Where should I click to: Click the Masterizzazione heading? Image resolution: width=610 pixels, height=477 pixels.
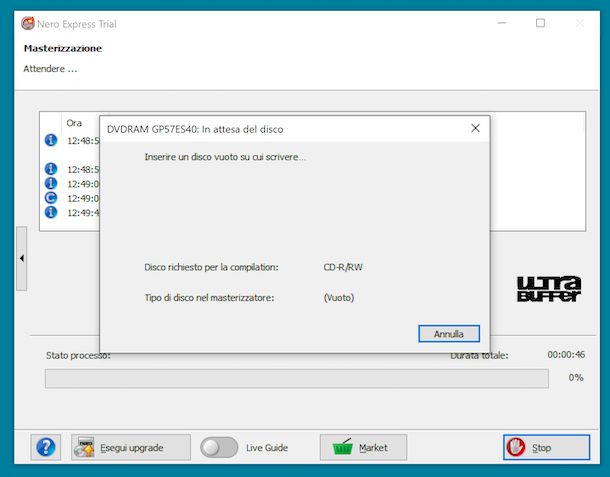coord(63,48)
